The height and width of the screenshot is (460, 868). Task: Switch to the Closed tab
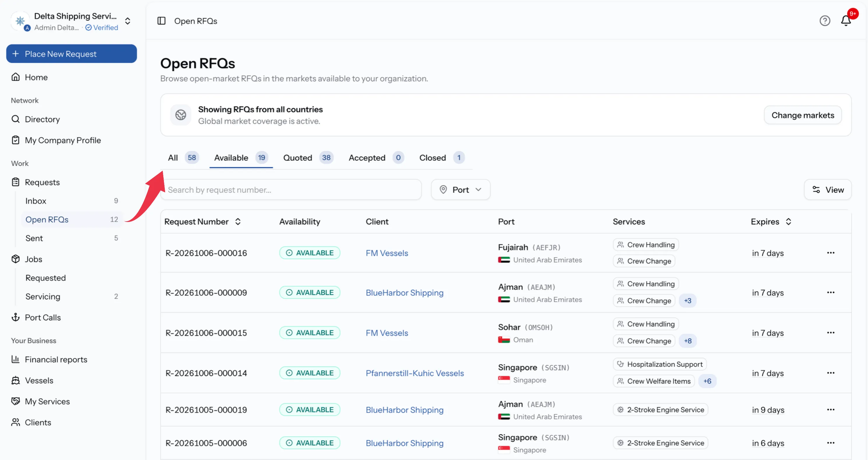tap(442, 158)
